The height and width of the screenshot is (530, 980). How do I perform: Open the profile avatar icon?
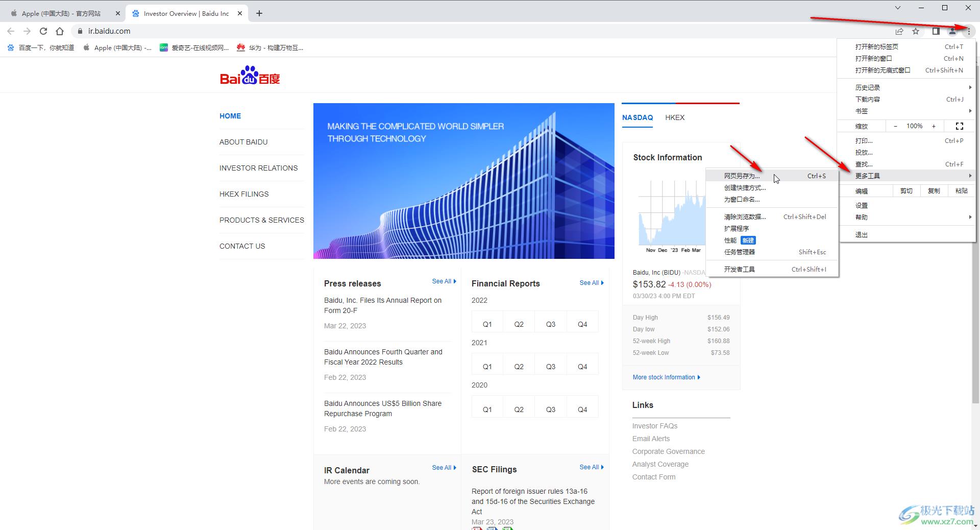(952, 31)
